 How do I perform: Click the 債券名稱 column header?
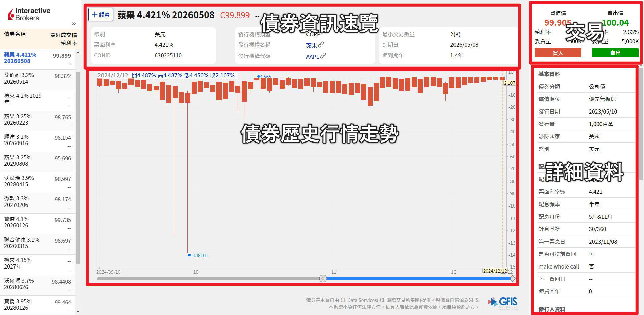[x=15, y=34]
